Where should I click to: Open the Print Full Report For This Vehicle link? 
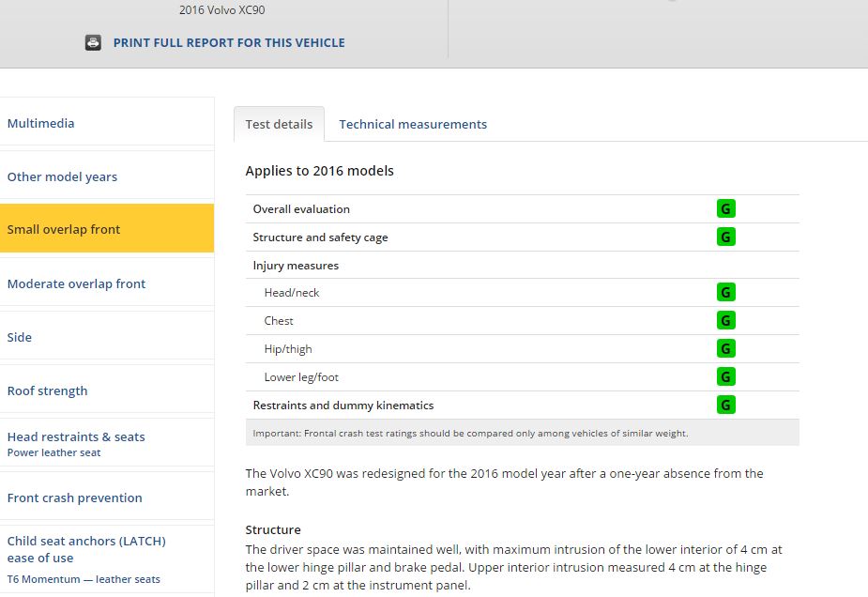pyautogui.click(x=229, y=42)
